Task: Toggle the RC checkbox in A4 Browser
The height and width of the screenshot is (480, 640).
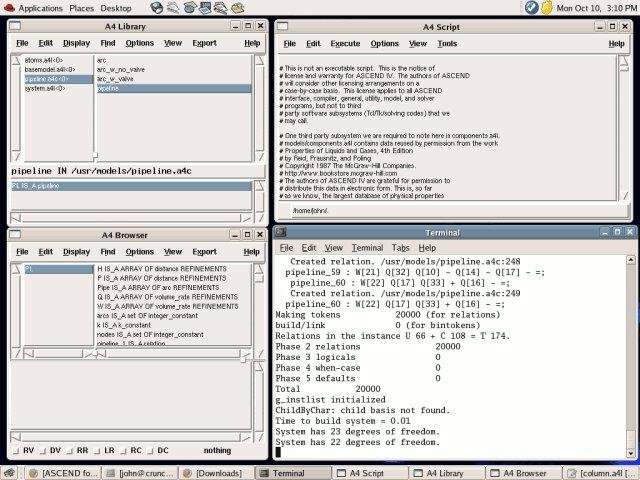Action: pyautogui.click(x=123, y=451)
